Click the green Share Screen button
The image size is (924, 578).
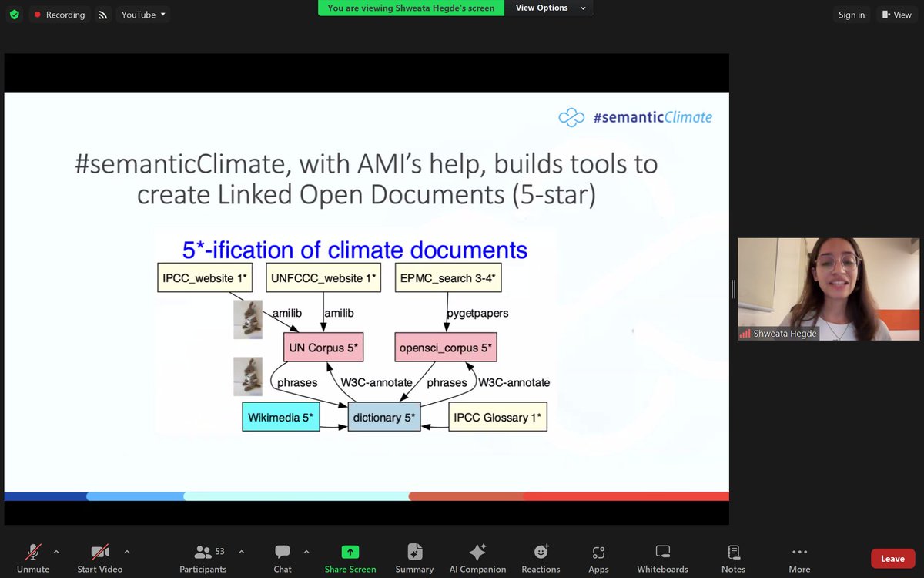(x=350, y=559)
